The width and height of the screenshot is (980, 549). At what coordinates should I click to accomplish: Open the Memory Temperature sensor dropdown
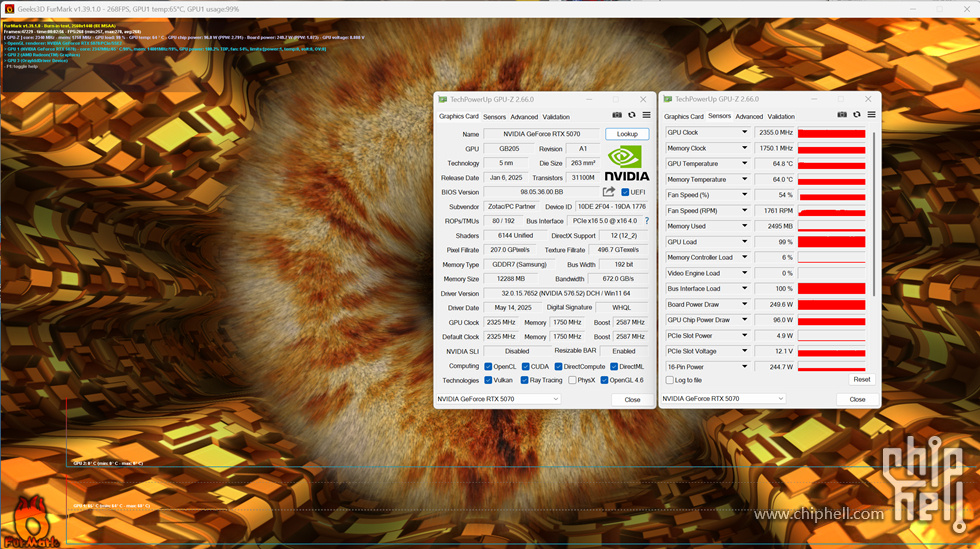coord(744,179)
